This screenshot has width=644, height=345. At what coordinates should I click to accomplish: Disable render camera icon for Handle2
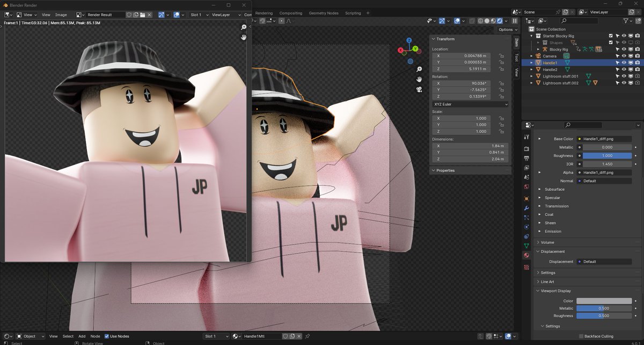638,69
